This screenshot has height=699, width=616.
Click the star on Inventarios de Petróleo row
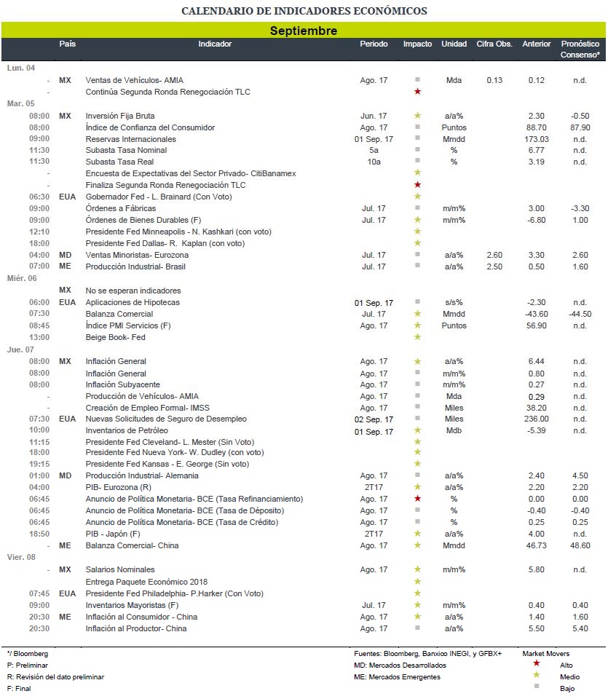click(x=417, y=430)
